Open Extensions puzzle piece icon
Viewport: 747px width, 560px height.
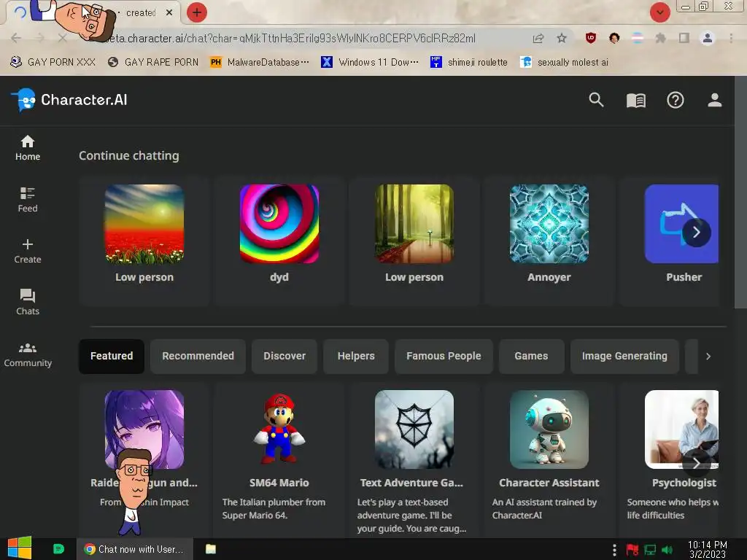(660, 38)
